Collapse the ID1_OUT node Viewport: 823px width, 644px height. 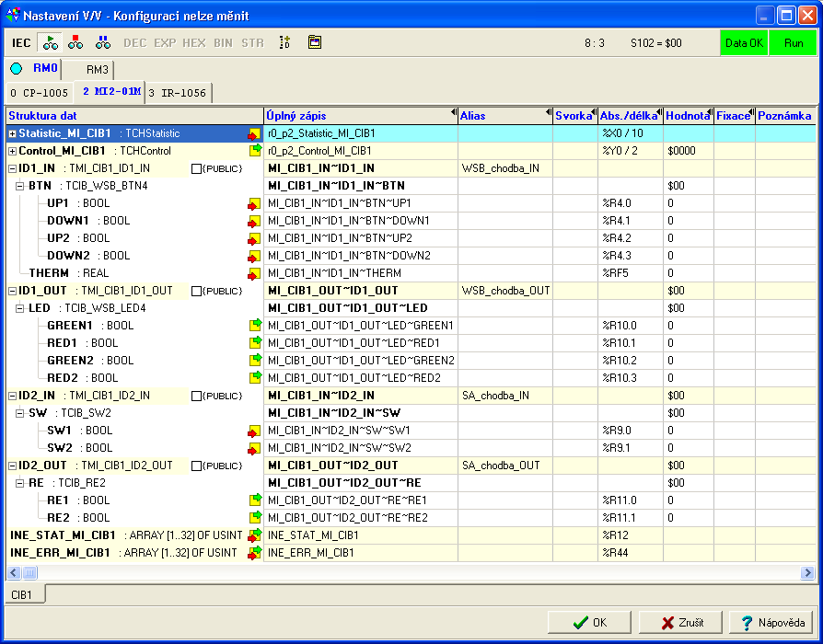tap(13, 291)
